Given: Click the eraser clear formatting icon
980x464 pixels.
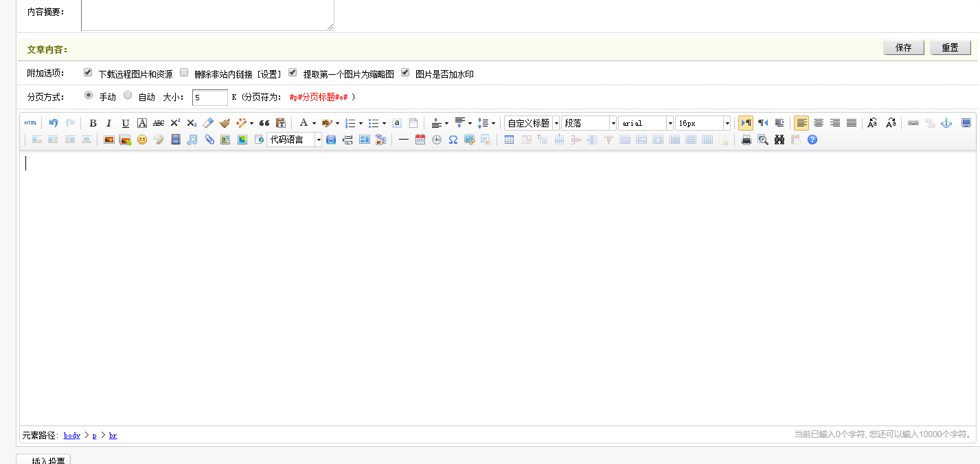Looking at the screenshot, I should (208, 123).
